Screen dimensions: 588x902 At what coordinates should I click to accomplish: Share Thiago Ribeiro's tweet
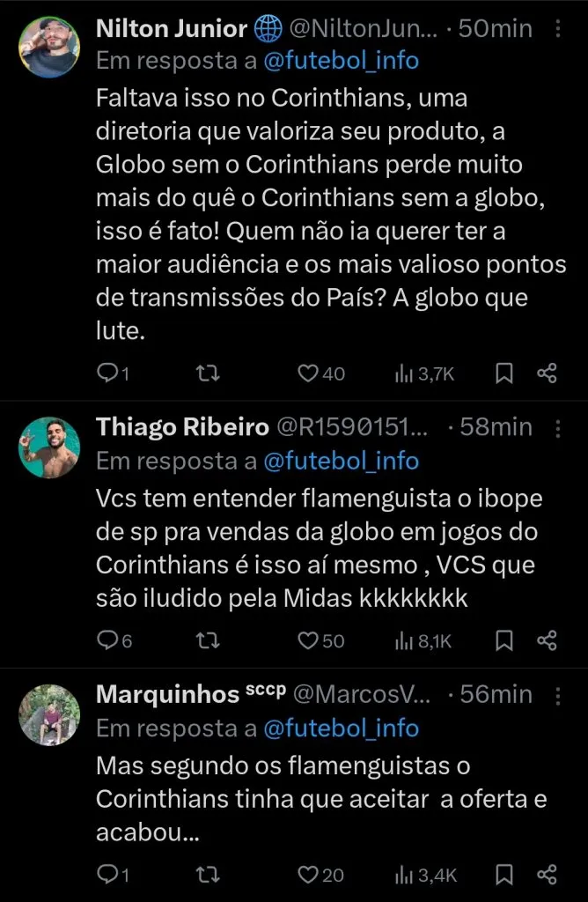click(x=547, y=640)
